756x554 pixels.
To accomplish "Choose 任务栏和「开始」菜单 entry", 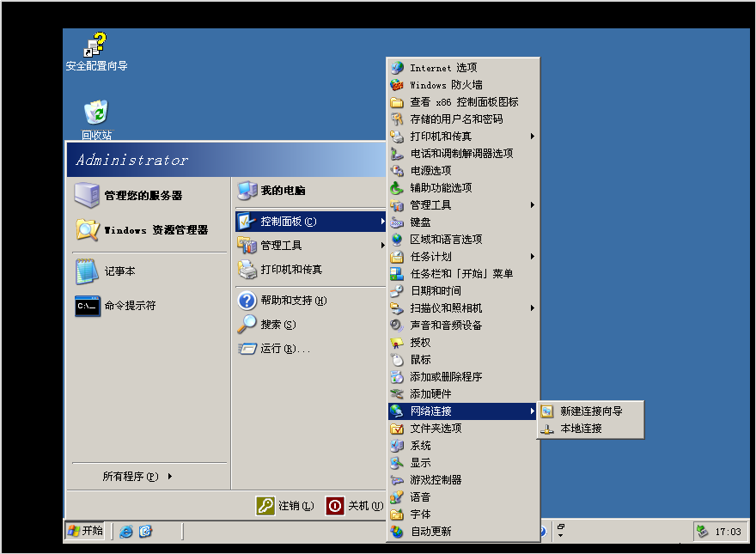I will click(x=463, y=274).
